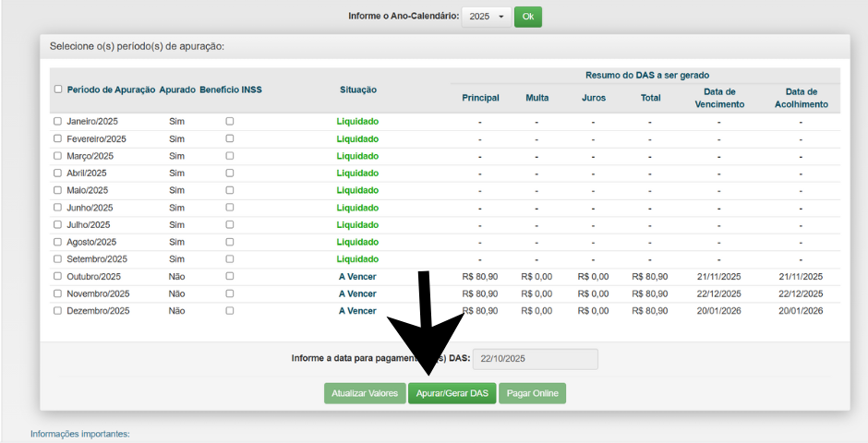Tick the Novembro/2025 period checkbox
868x443 pixels.
(57, 293)
